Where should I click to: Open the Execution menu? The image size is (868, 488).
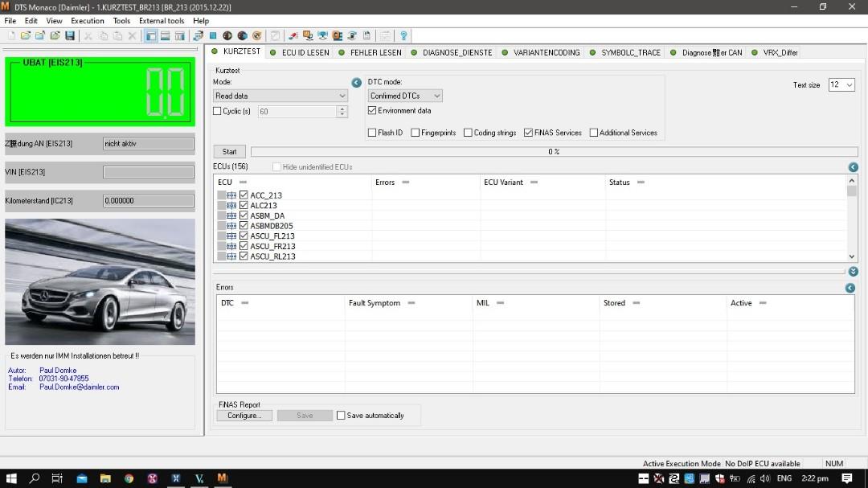coord(87,21)
